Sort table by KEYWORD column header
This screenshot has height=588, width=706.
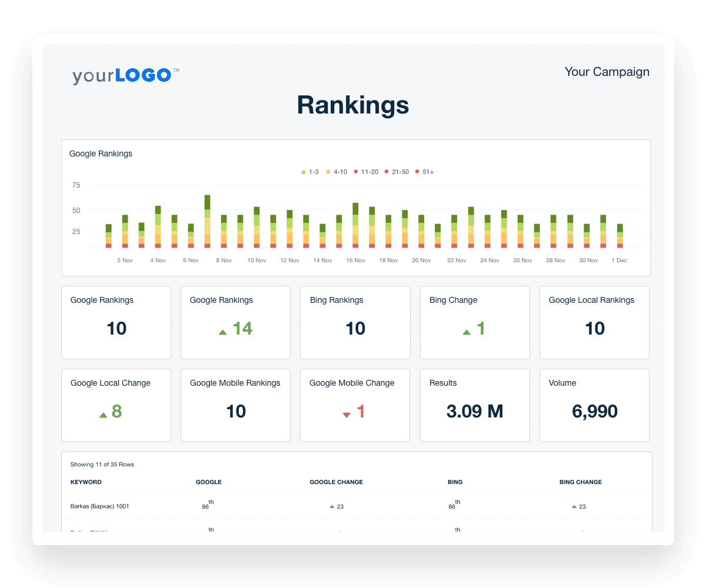pyautogui.click(x=86, y=482)
